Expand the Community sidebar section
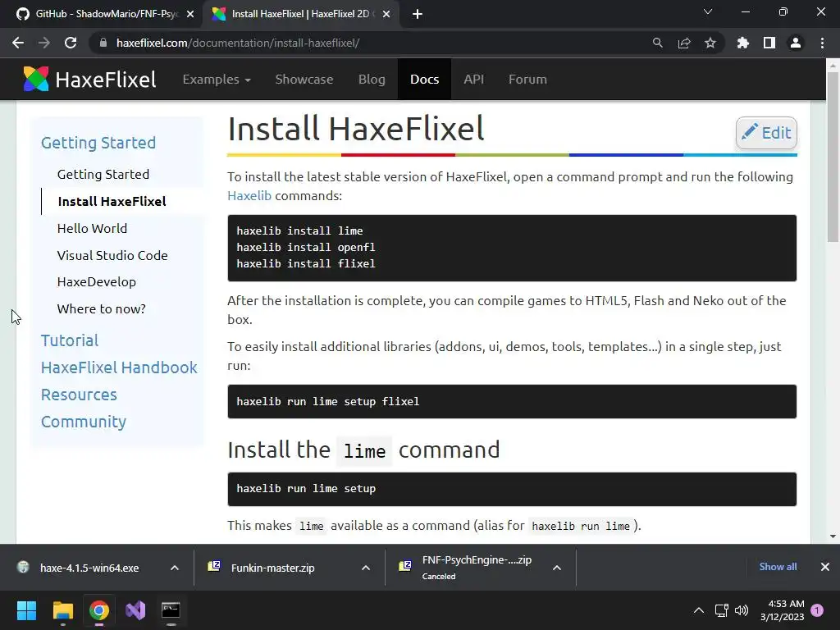This screenshot has width=840, height=630. point(84,422)
